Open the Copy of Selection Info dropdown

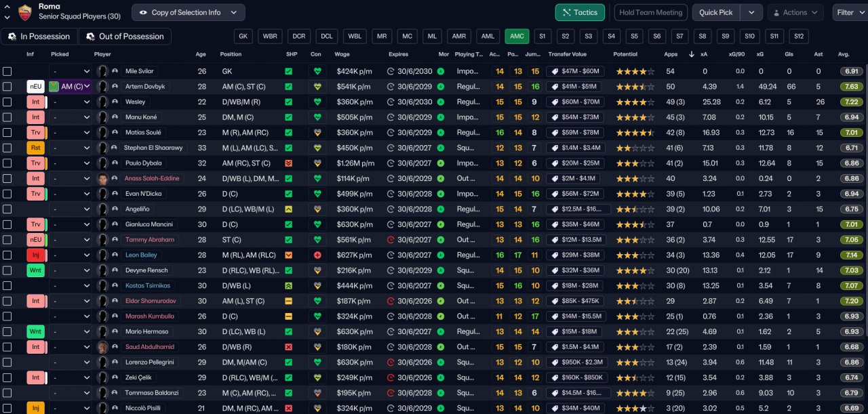[x=188, y=12]
